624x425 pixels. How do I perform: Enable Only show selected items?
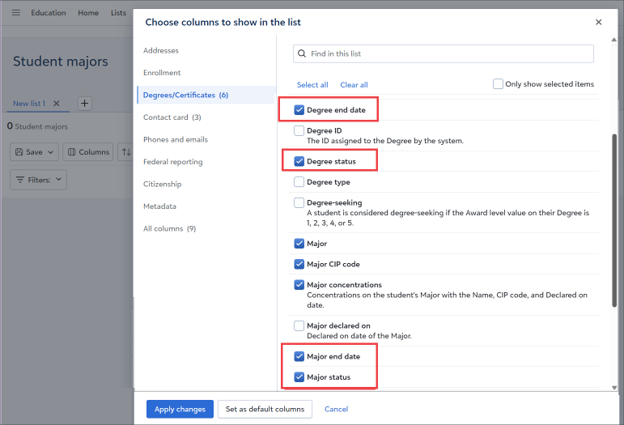click(x=497, y=84)
